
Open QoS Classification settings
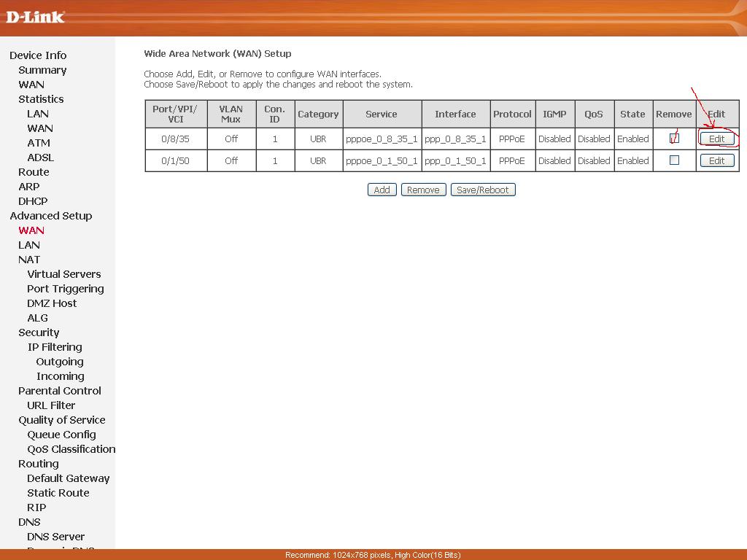[71, 449]
